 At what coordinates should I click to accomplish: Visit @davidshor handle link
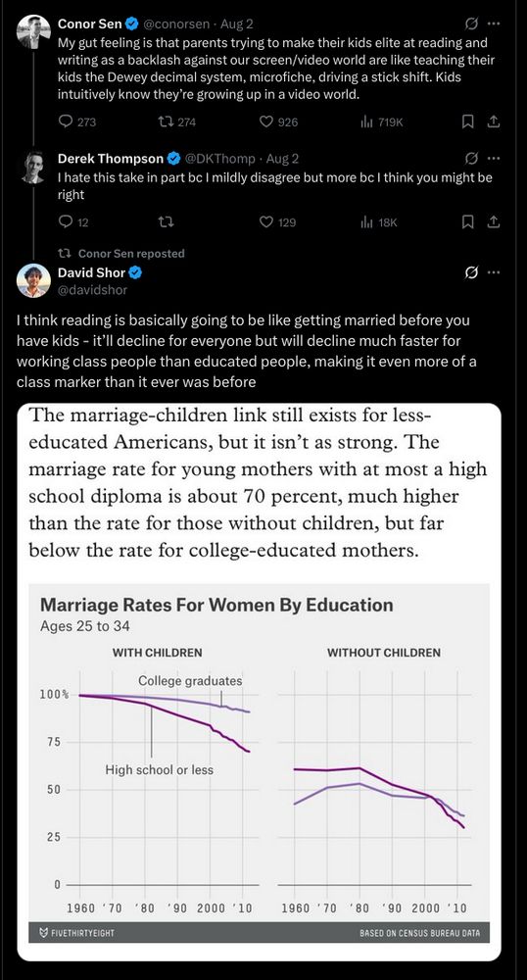click(92, 289)
